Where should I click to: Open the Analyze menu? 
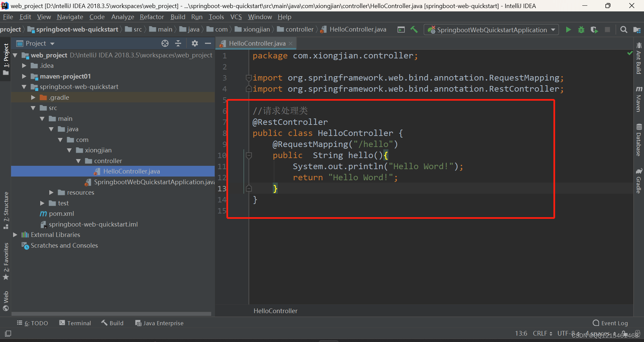pyautogui.click(x=123, y=17)
